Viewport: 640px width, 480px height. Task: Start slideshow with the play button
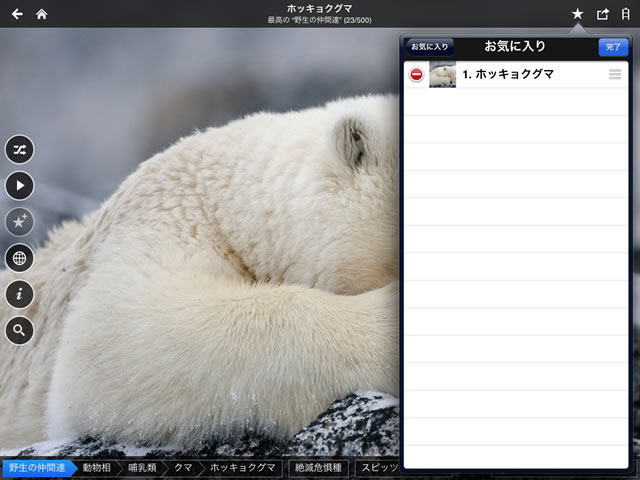(19, 186)
